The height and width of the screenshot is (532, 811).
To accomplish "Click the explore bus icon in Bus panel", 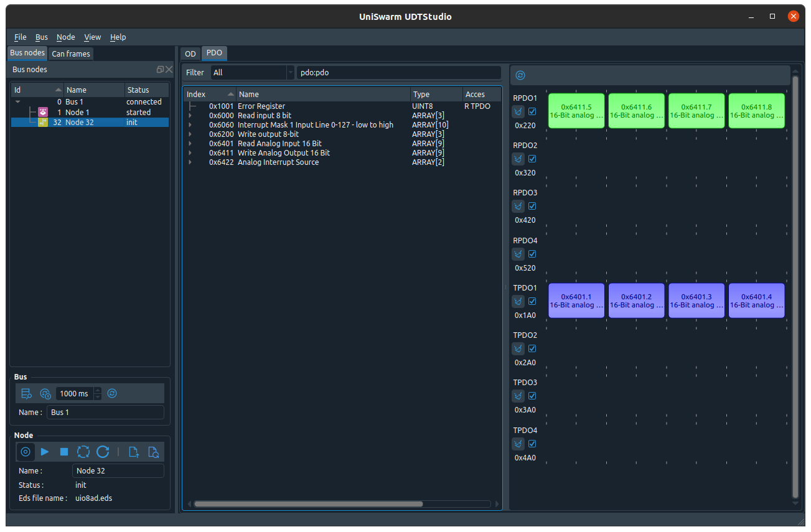I will click(26, 393).
